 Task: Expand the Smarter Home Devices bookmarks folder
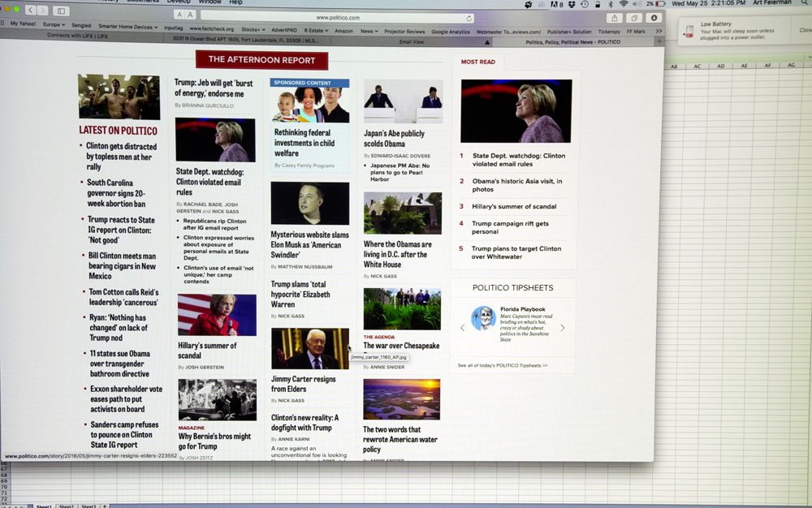[128, 27]
